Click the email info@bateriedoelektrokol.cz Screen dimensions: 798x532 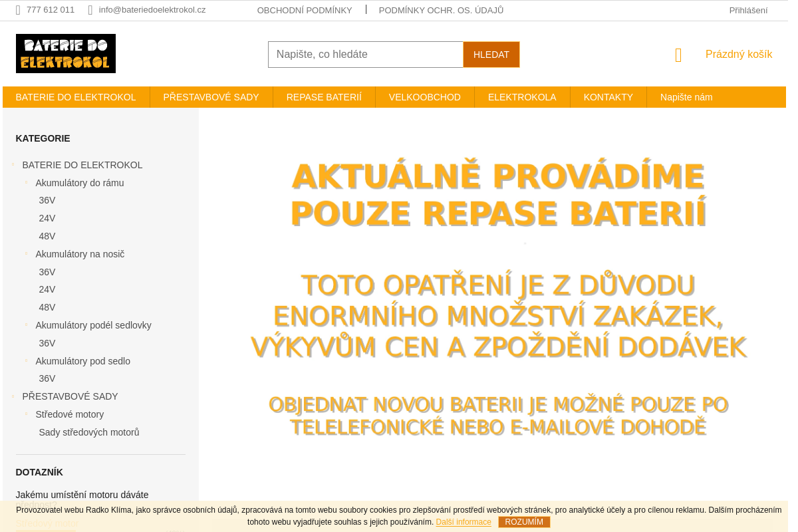[152, 10]
